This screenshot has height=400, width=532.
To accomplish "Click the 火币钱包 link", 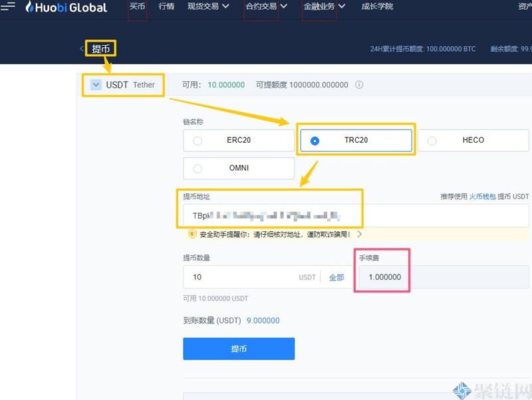I will (x=482, y=197).
